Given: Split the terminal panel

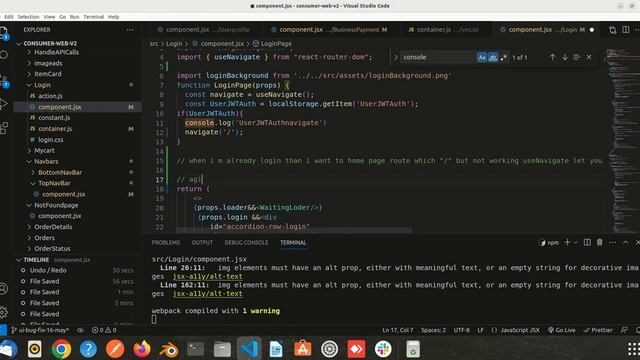Looking at the screenshot, I should pos(587,242).
